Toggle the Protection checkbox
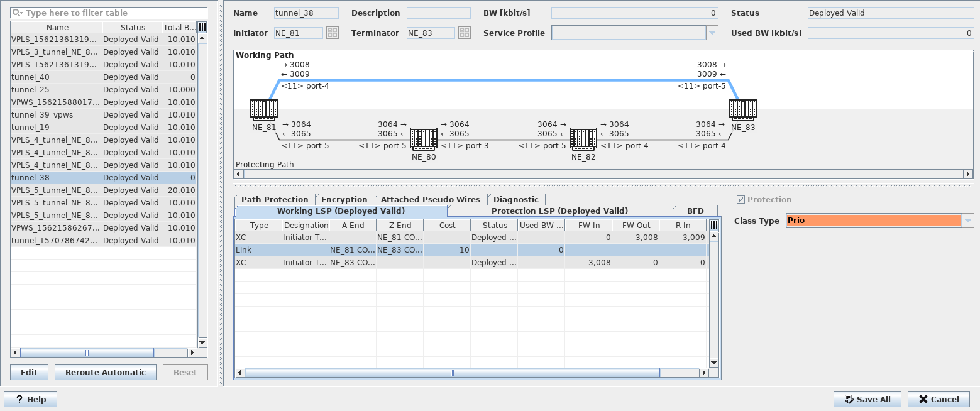This screenshot has height=411, width=980. [x=741, y=200]
